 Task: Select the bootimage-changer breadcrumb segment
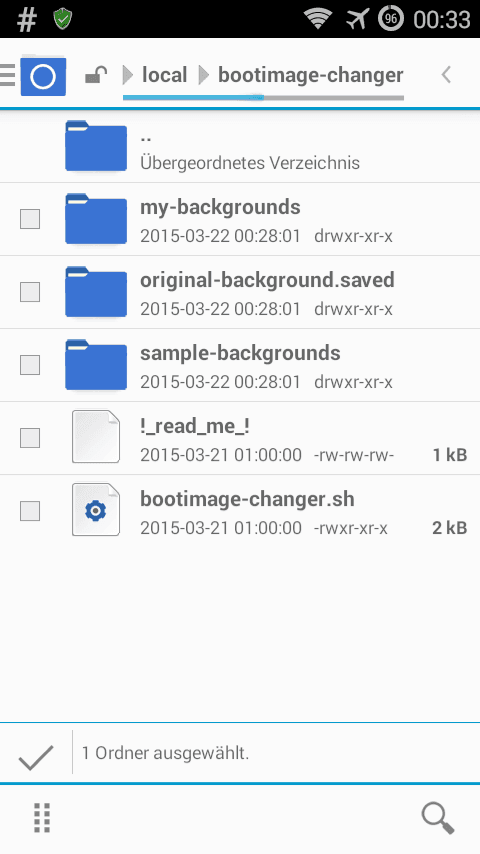[311, 75]
